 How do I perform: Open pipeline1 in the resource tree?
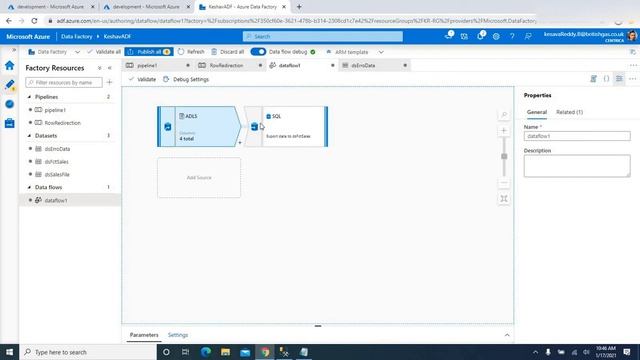tap(55, 110)
